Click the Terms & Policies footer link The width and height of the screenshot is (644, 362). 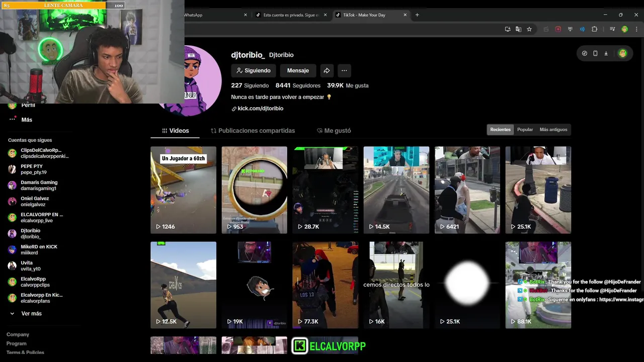click(25, 352)
